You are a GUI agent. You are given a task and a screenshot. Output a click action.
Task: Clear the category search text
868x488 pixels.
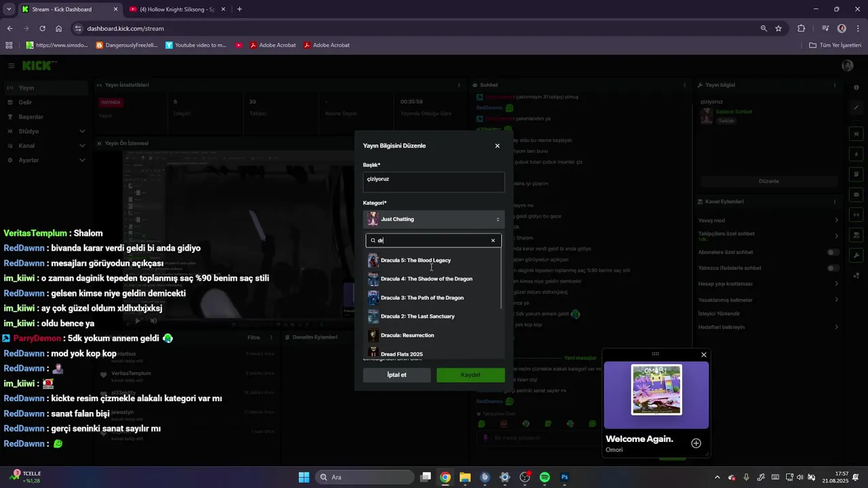(493, 241)
